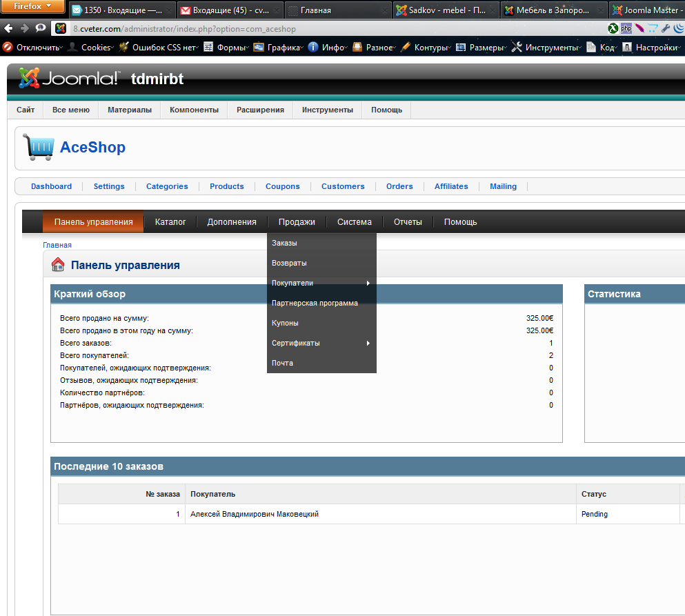Click the browser Forward arrow

click(x=24, y=29)
